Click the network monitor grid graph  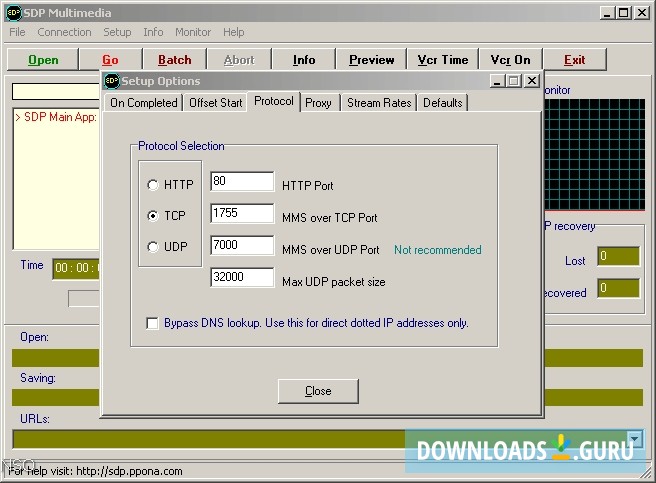point(594,154)
